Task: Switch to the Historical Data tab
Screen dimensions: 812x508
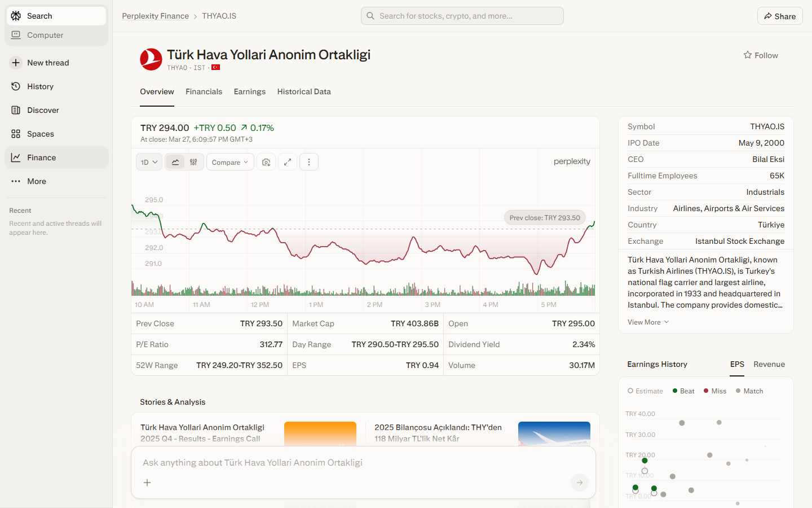Action: 304,91
